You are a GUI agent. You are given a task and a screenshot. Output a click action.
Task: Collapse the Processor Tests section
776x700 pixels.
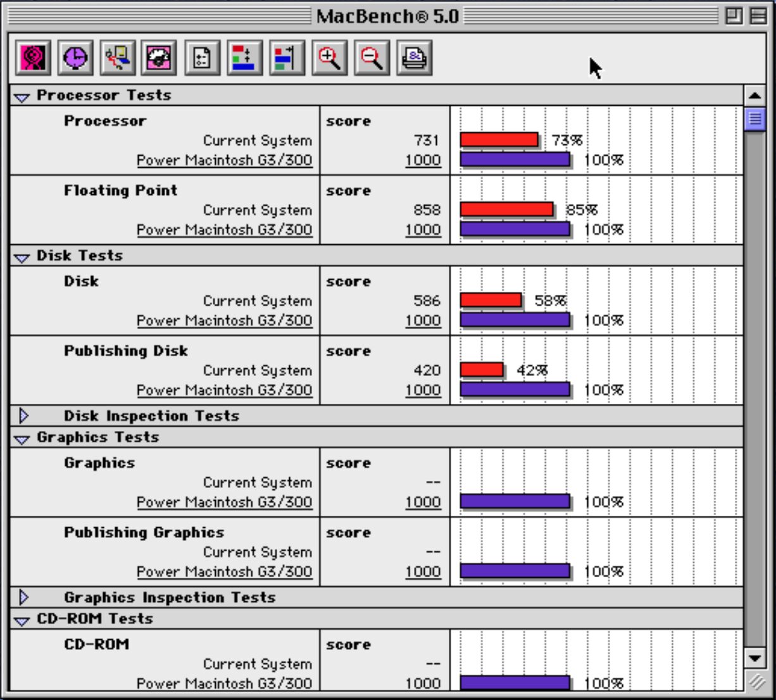tap(22, 97)
